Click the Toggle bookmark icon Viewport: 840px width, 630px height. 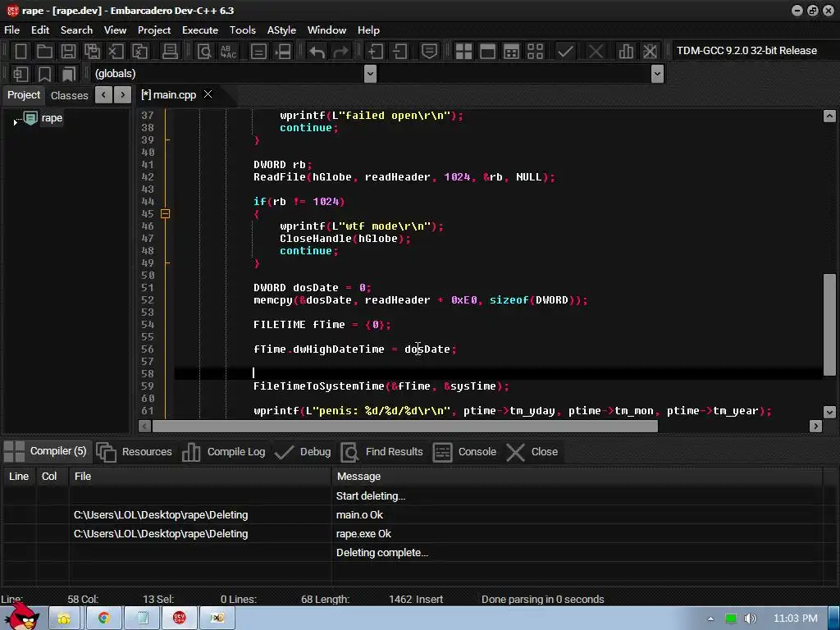coord(44,74)
